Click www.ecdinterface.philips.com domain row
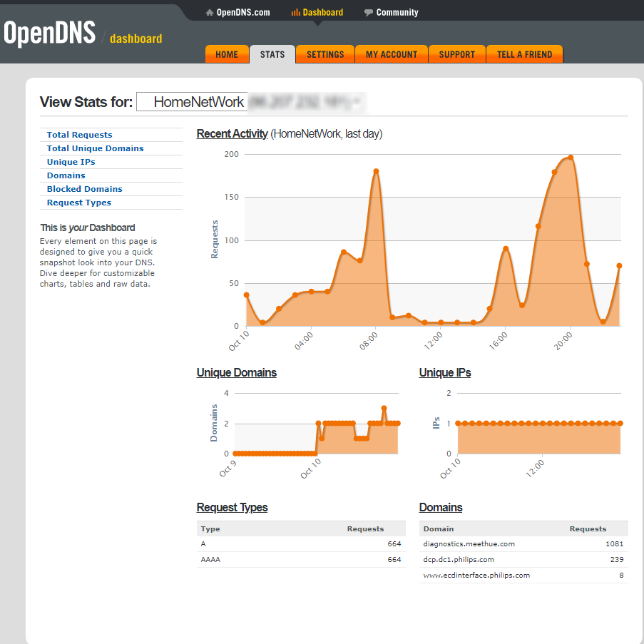644x644 pixels. coord(523,575)
